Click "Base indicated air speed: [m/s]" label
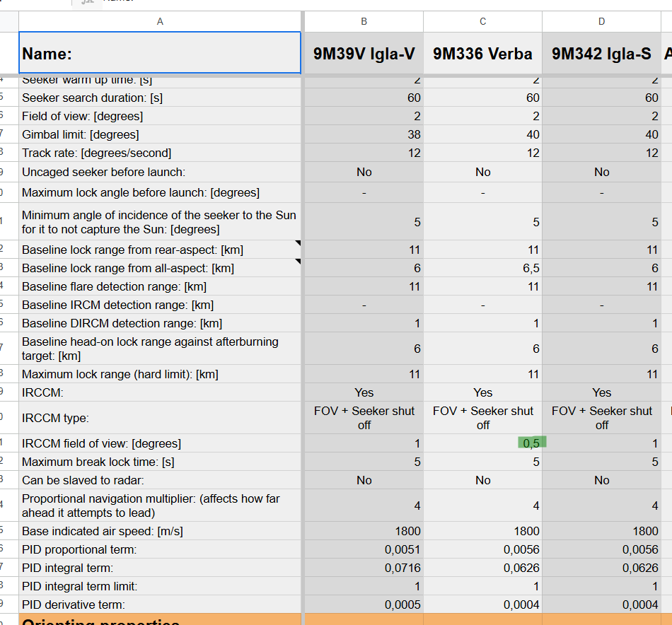672x625 pixels. [x=103, y=531]
